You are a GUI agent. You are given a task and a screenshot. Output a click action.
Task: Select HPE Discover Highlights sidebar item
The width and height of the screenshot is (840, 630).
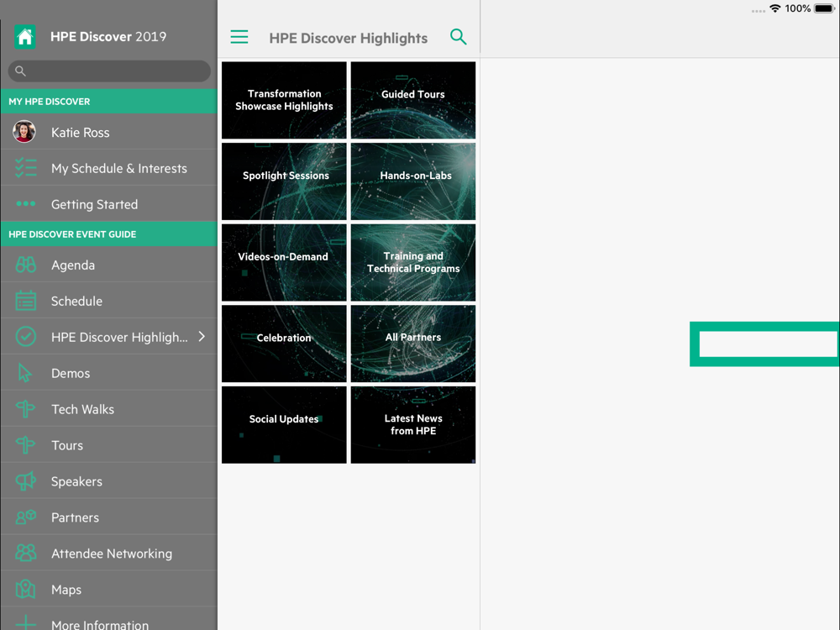point(109,337)
